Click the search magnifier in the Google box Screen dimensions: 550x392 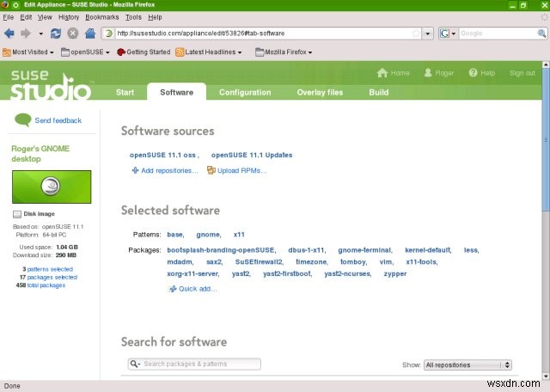click(541, 34)
